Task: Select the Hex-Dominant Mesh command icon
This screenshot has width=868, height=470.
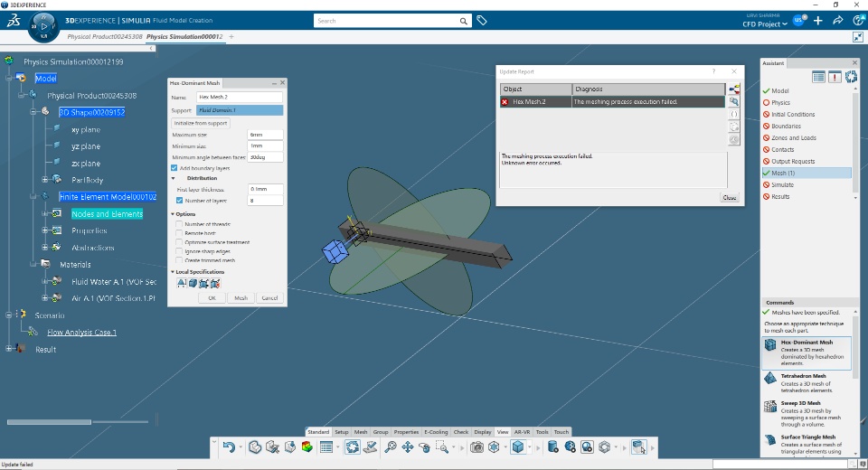Action: pyautogui.click(x=769, y=346)
